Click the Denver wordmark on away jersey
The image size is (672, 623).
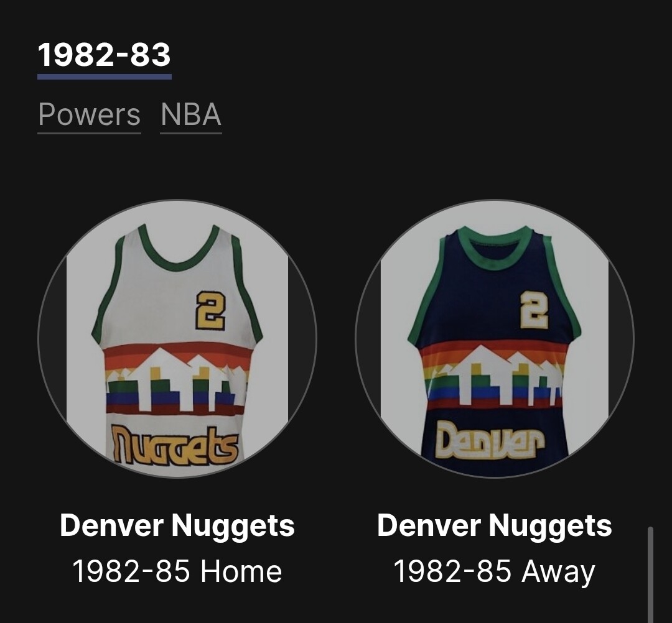pyautogui.click(x=490, y=440)
